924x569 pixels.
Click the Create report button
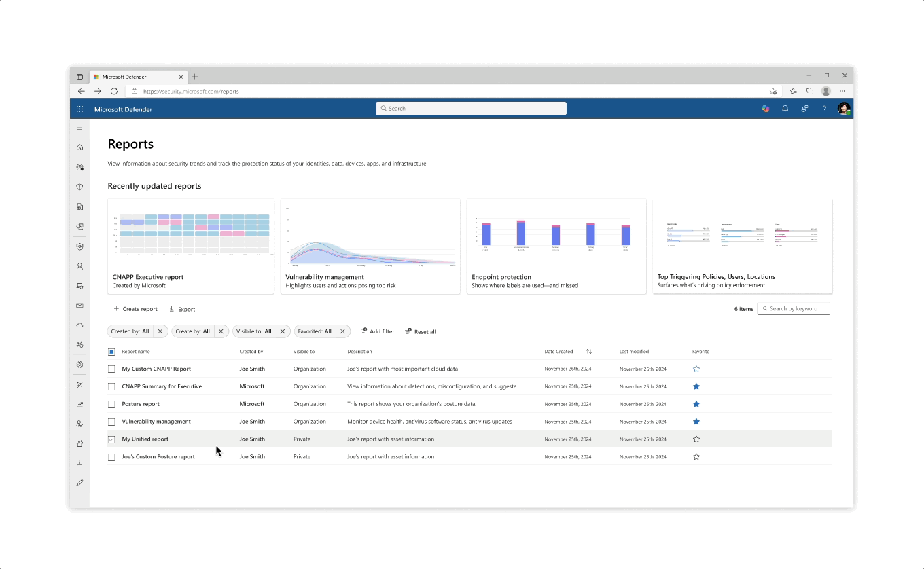(x=135, y=309)
